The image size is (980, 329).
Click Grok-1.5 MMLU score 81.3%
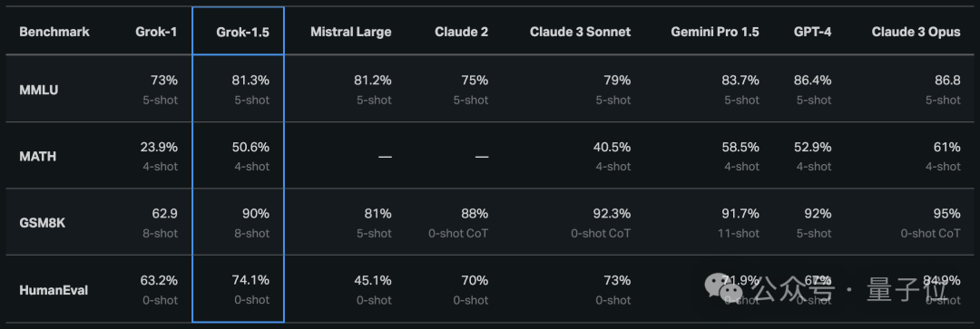[x=250, y=80]
